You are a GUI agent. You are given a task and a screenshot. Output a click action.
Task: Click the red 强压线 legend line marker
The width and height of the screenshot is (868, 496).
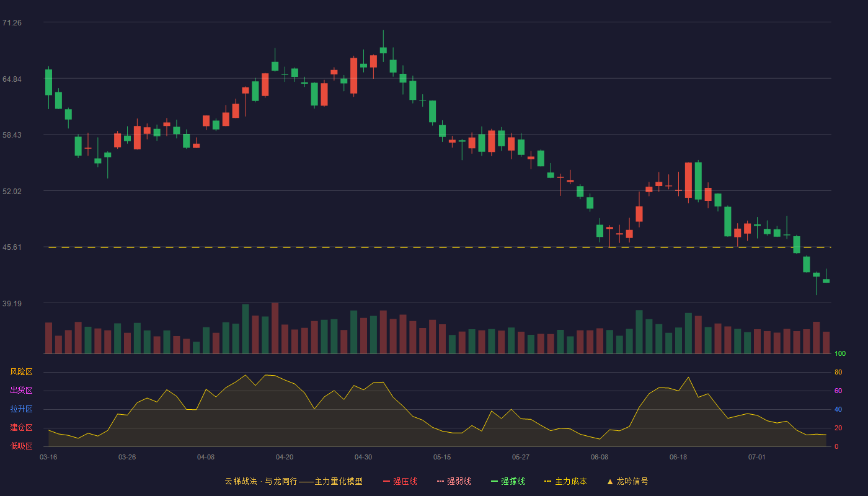pyautogui.click(x=386, y=481)
